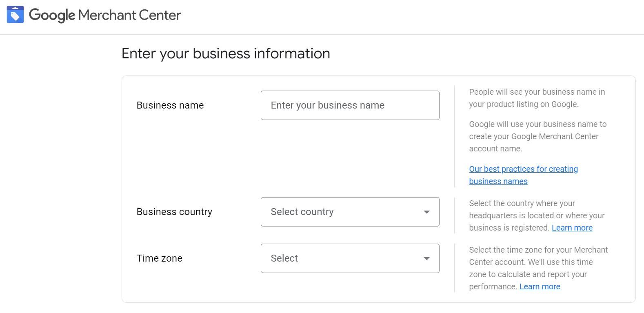Image resolution: width=644 pixels, height=313 pixels.
Task: Open best practices for creating business names link
Action: click(x=523, y=175)
